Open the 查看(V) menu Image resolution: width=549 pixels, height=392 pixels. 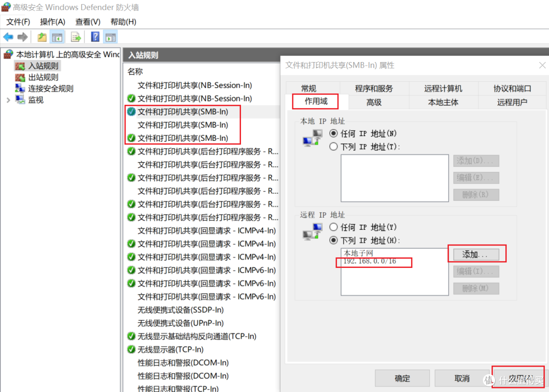(x=88, y=22)
